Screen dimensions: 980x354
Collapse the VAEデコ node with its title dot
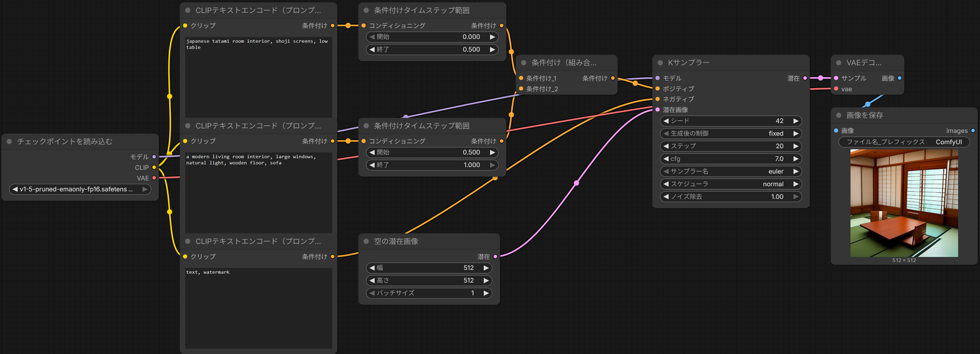(839, 62)
